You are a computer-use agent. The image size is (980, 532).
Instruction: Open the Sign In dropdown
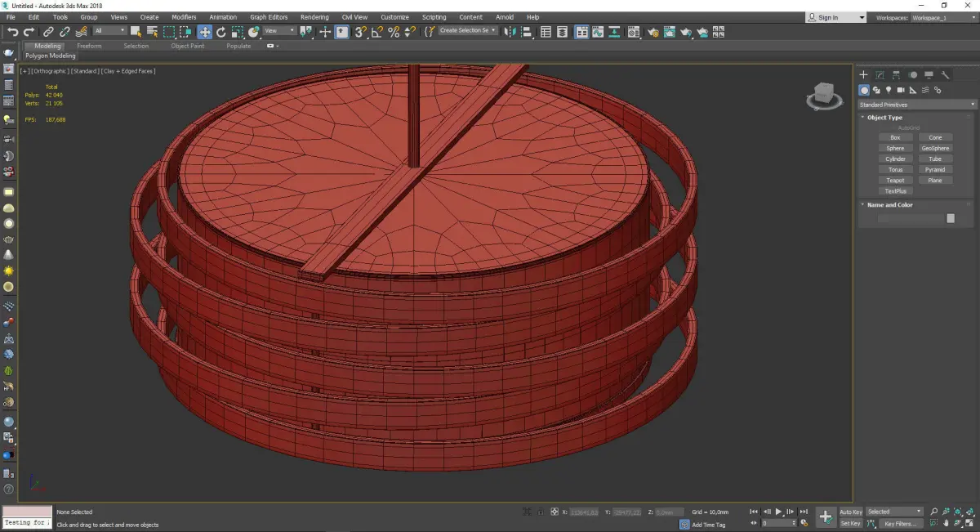tap(835, 17)
